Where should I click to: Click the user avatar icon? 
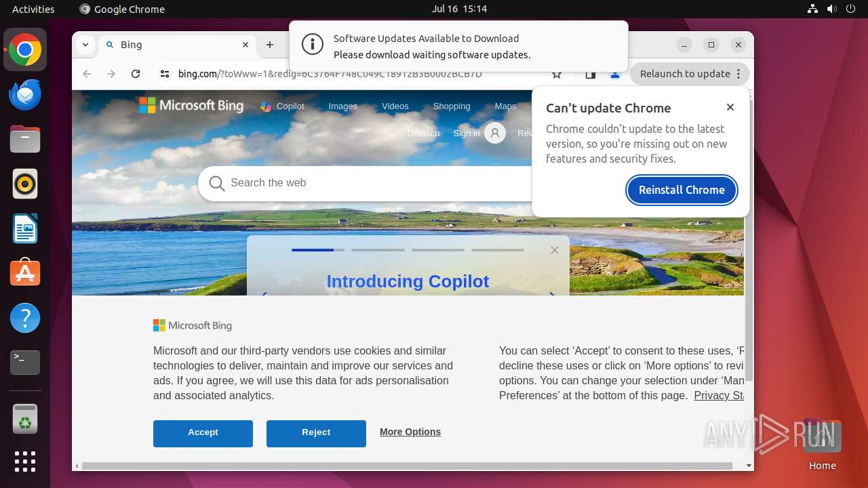(495, 133)
